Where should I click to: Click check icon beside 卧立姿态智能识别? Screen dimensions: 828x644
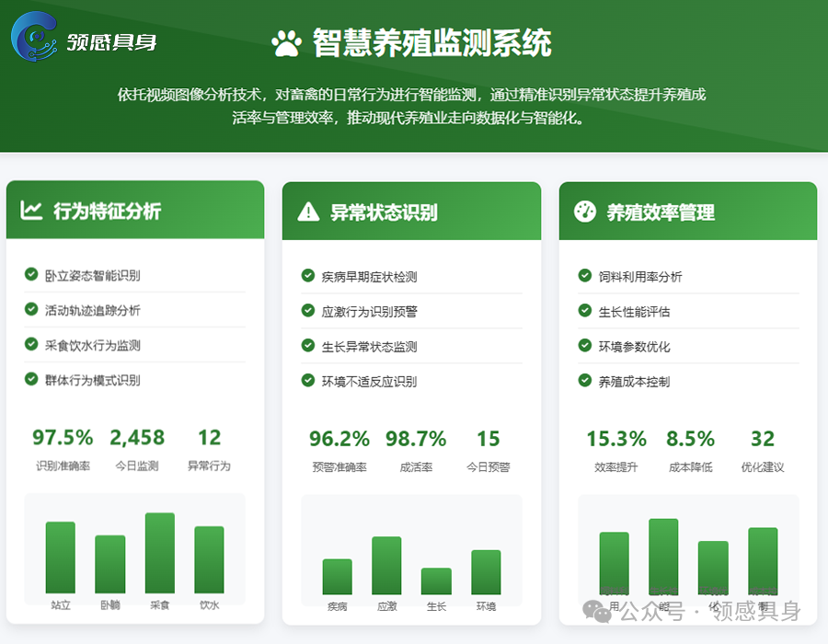click(31, 274)
